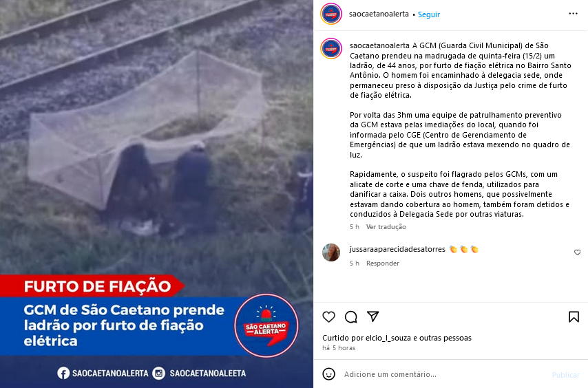
Task: Like the jussaraaparecidesatorres comment heart
Action: [x=577, y=252]
